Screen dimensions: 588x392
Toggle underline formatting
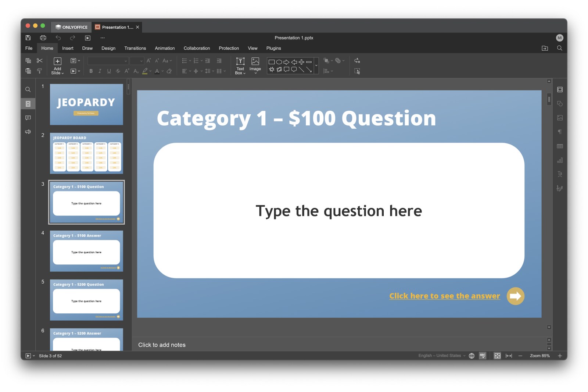tap(109, 71)
